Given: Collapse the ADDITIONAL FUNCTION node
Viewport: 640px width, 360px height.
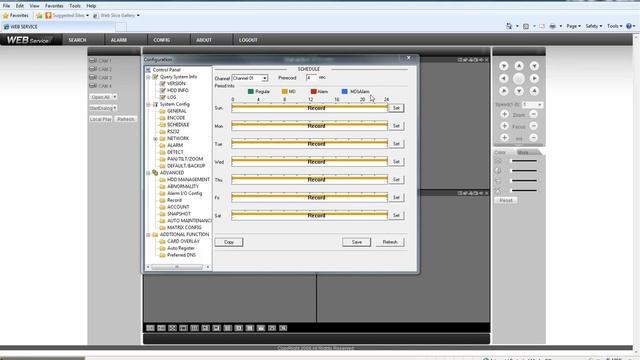Looking at the screenshot, I should 148,235.
